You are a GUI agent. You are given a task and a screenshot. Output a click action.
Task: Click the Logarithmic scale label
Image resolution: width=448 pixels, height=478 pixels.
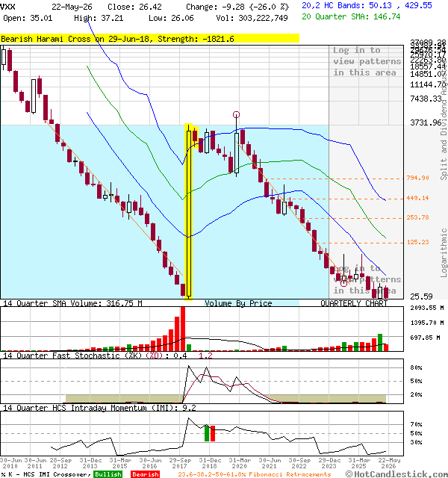tap(444, 252)
